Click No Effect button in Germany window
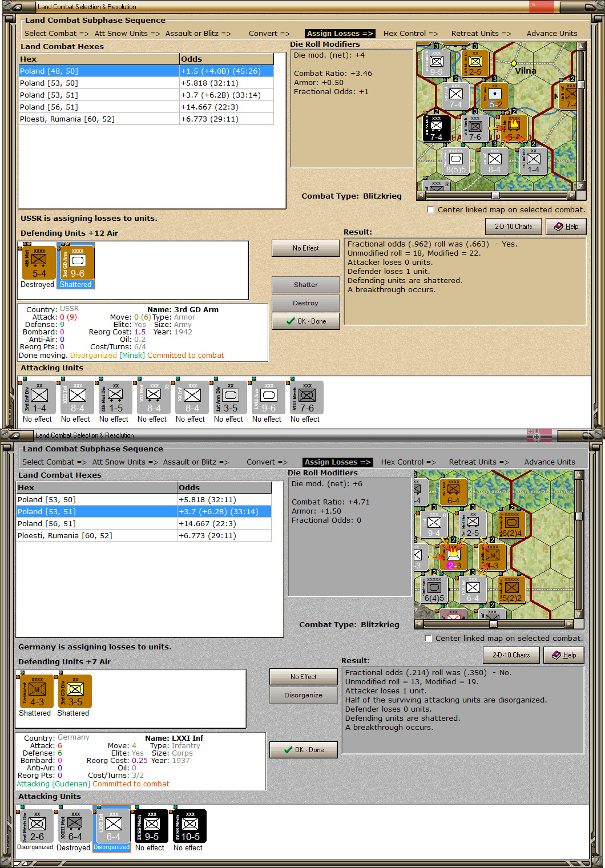Image resolution: width=605 pixels, height=868 pixels. pos(304,677)
